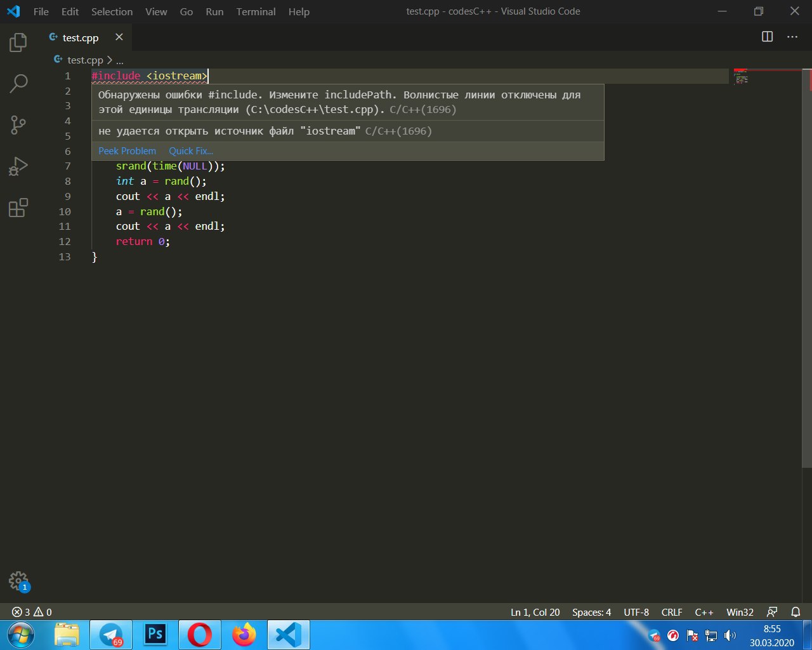This screenshot has height=650, width=812.
Task: Open Telegram from taskbar
Action: (111, 635)
